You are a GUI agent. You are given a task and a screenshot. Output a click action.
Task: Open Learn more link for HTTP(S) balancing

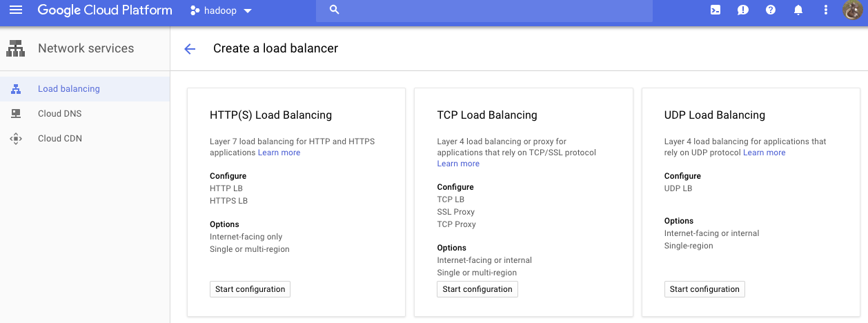[x=279, y=153]
